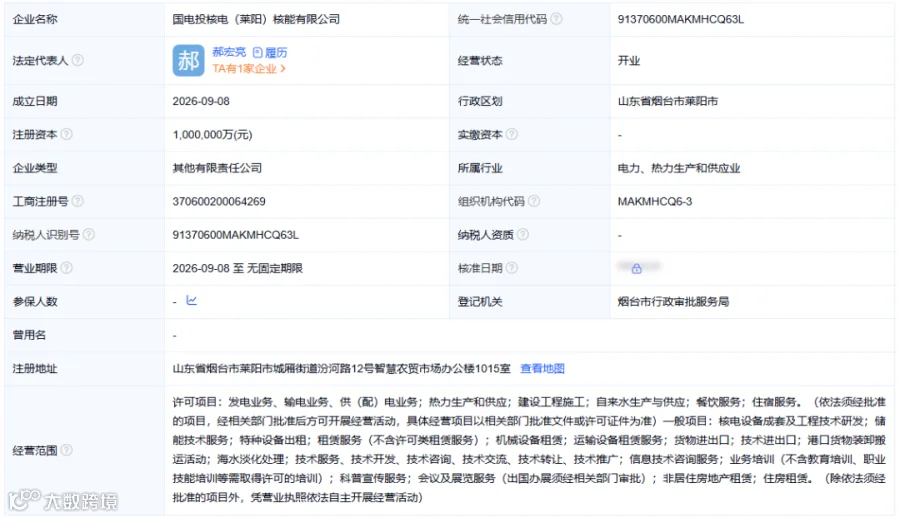
Task: Click the 参保人数 field label
Action: (x=35, y=301)
